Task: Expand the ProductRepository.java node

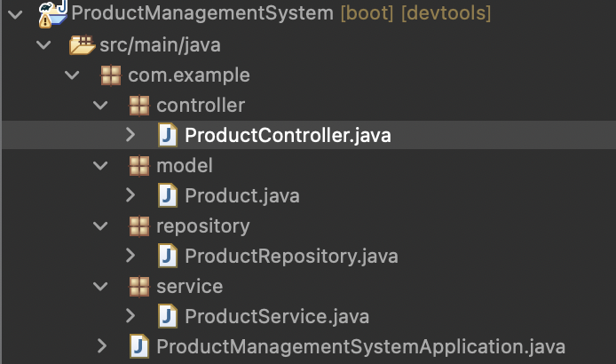Action: [x=130, y=257]
